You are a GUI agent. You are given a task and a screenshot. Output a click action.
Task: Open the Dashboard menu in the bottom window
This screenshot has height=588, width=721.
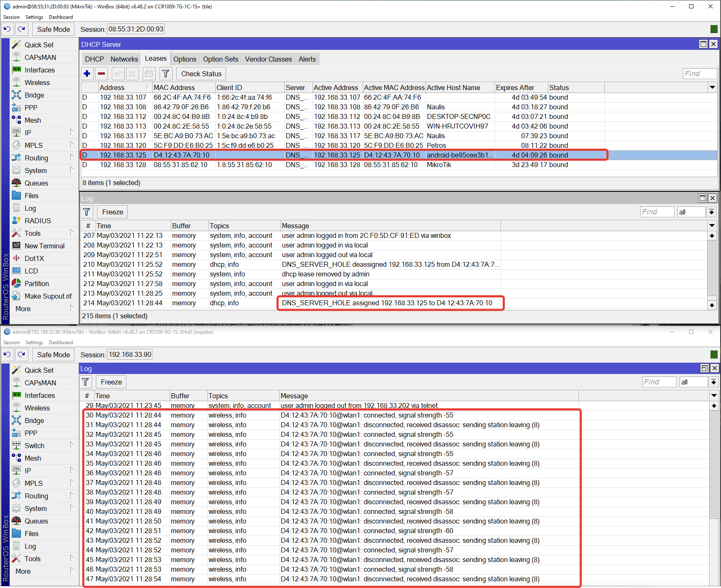click(x=61, y=343)
